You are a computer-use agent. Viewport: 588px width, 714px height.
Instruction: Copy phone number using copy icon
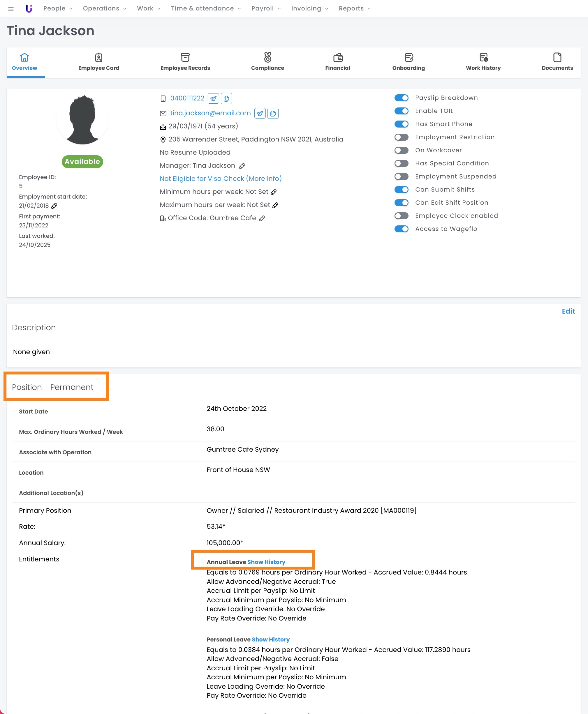coord(226,98)
